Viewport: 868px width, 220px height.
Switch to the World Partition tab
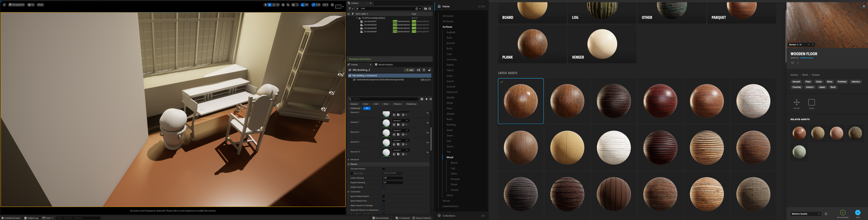tap(384, 64)
